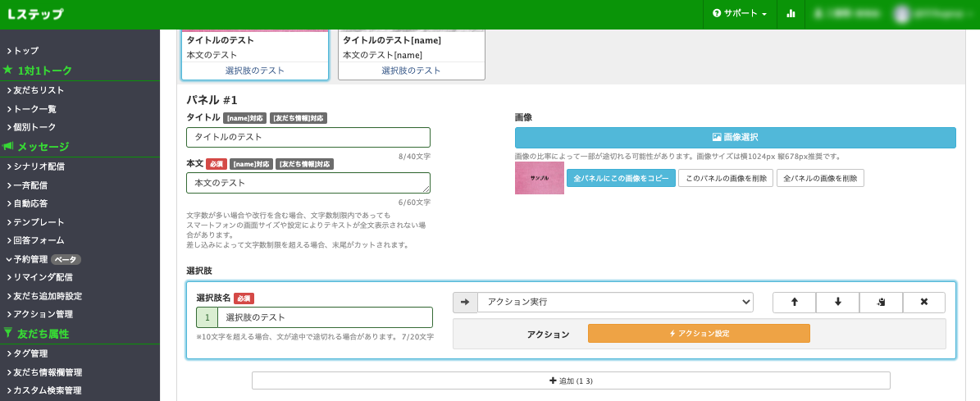980x401 pixels.
Task: Click 全パネルにこの画像をコピー button
Action: pos(622,178)
